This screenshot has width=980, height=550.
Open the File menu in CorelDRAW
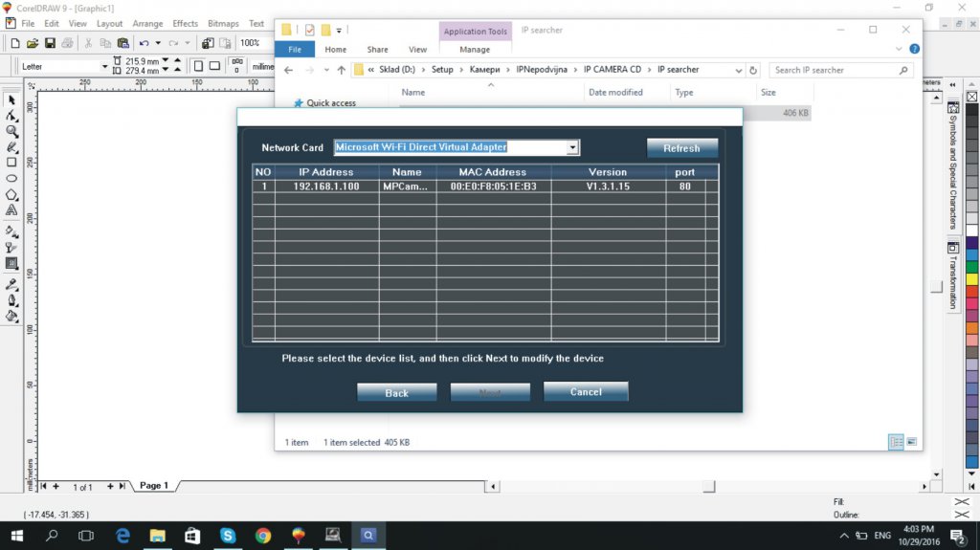pyautogui.click(x=28, y=23)
